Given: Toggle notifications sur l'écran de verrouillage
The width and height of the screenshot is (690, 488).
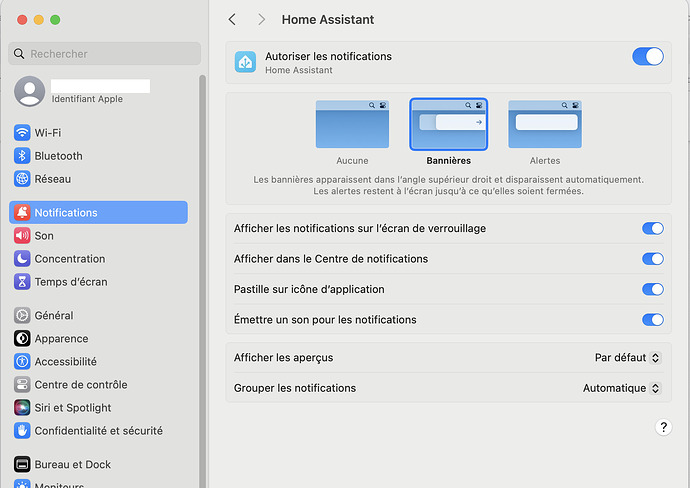Looking at the screenshot, I should [653, 228].
